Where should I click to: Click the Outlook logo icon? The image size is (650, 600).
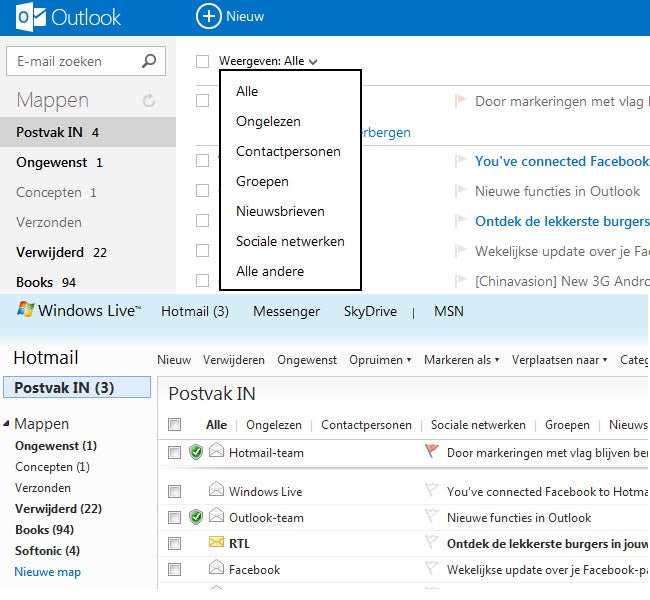click(27, 17)
